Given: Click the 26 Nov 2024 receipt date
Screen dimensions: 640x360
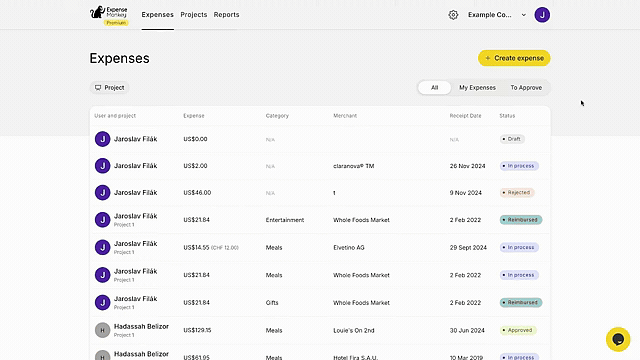Looking at the screenshot, I should tap(467, 166).
